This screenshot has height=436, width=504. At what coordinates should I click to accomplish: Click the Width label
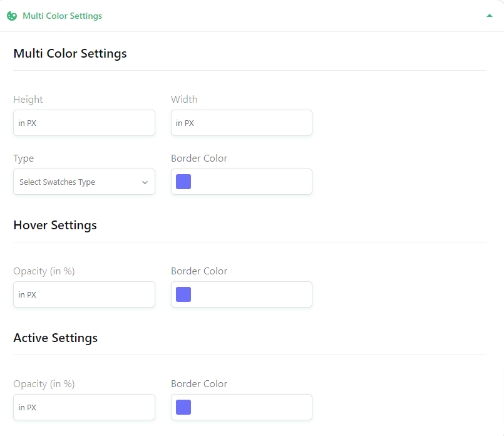point(184,100)
